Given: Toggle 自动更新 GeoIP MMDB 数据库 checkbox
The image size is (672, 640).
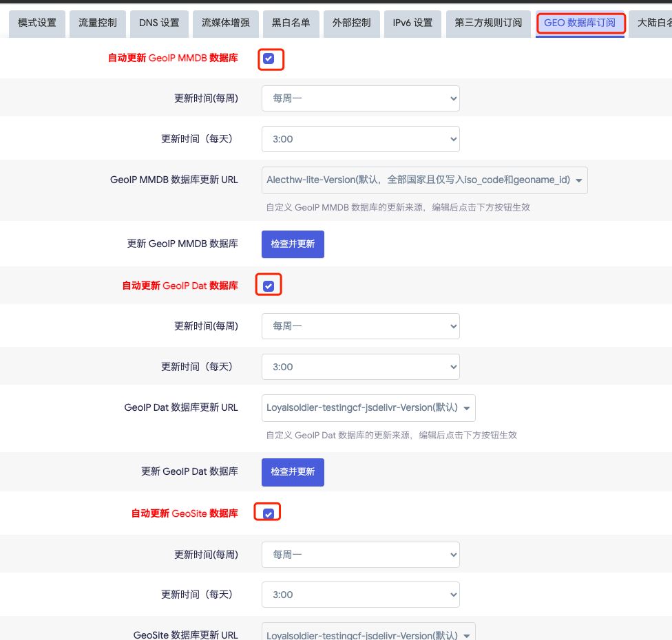Looking at the screenshot, I should (x=269, y=58).
